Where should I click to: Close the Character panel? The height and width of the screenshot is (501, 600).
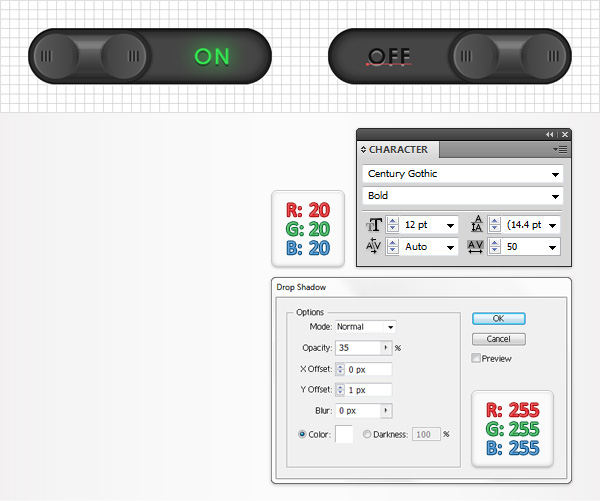coord(565,134)
